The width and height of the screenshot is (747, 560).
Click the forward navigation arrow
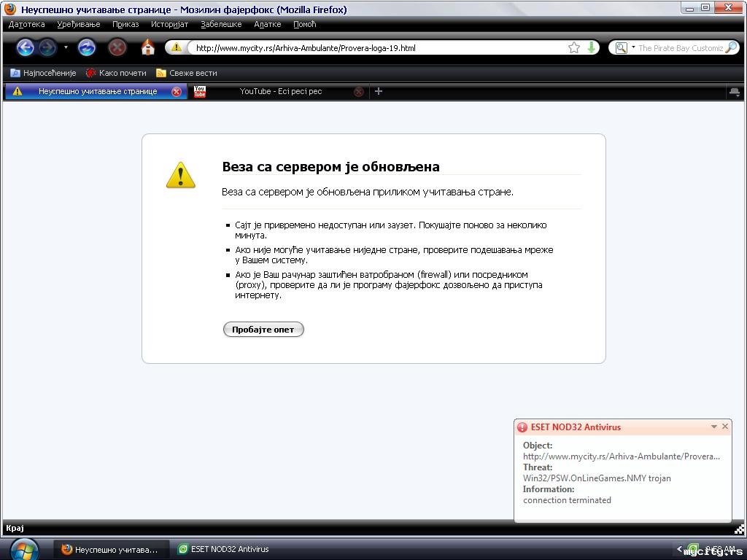[47, 47]
